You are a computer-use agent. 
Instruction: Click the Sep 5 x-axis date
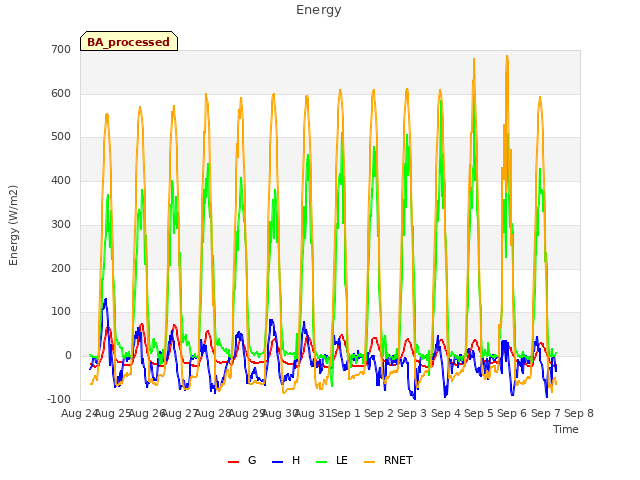(x=479, y=413)
